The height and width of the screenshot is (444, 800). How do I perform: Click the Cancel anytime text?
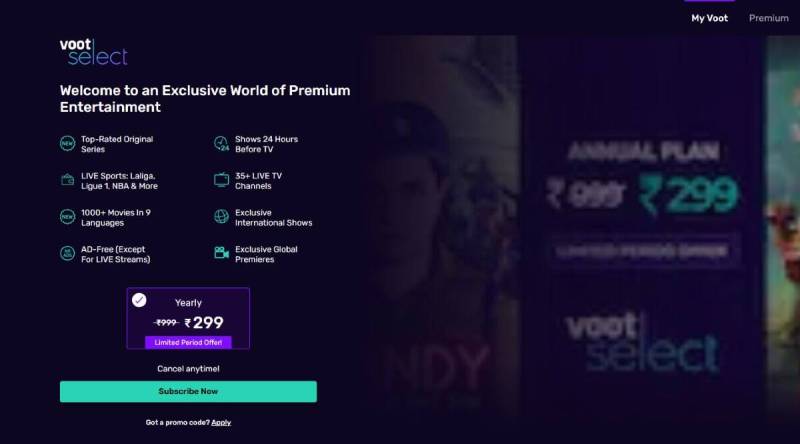click(188, 368)
